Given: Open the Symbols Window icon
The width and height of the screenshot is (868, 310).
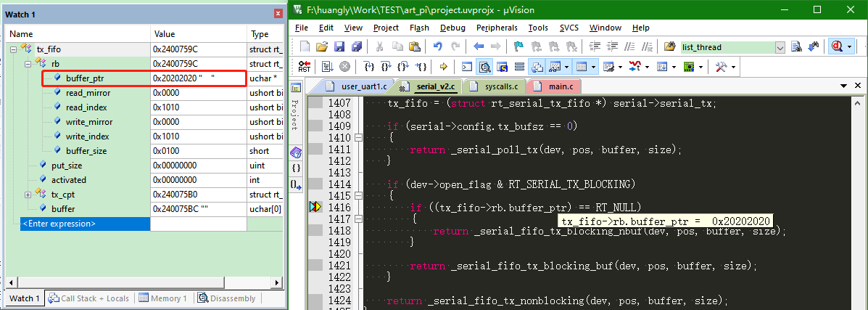Looking at the screenshot, I should click(x=502, y=67).
